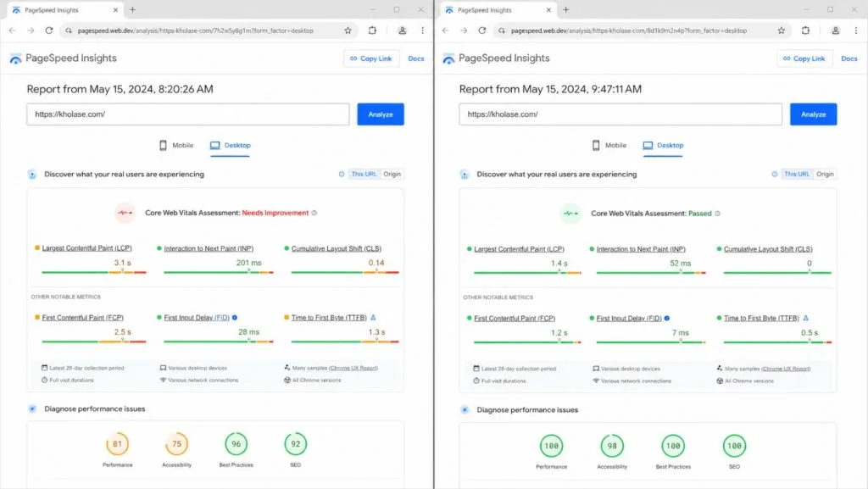This screenshot has height=489, width=868.
Task: Open Chrome menu in right browser
Action: point(856,31)
